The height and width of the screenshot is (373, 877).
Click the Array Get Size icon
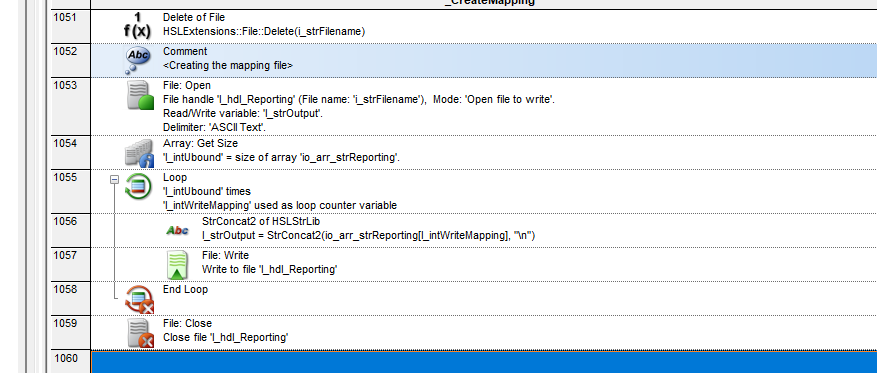(139, 153)
